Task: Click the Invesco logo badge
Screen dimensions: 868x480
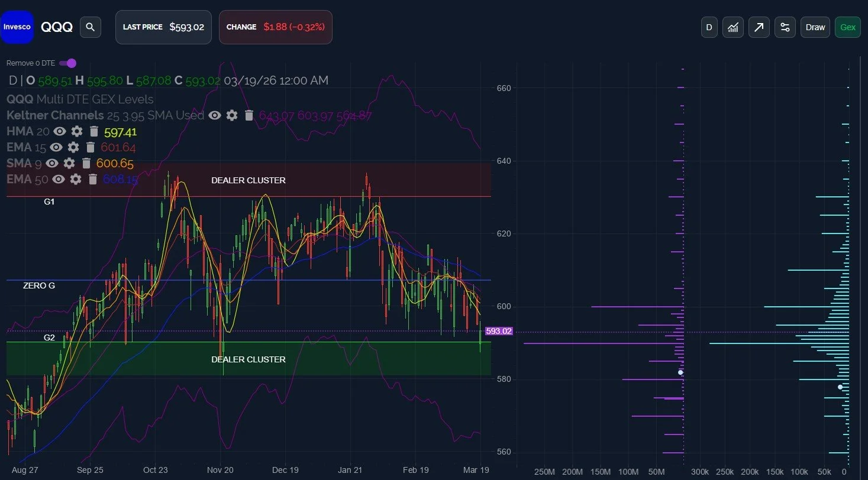Action: pos(17,27)
